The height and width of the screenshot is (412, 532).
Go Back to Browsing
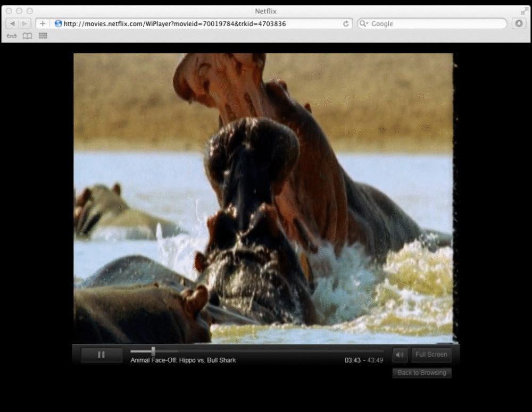[x=421, y=373]
